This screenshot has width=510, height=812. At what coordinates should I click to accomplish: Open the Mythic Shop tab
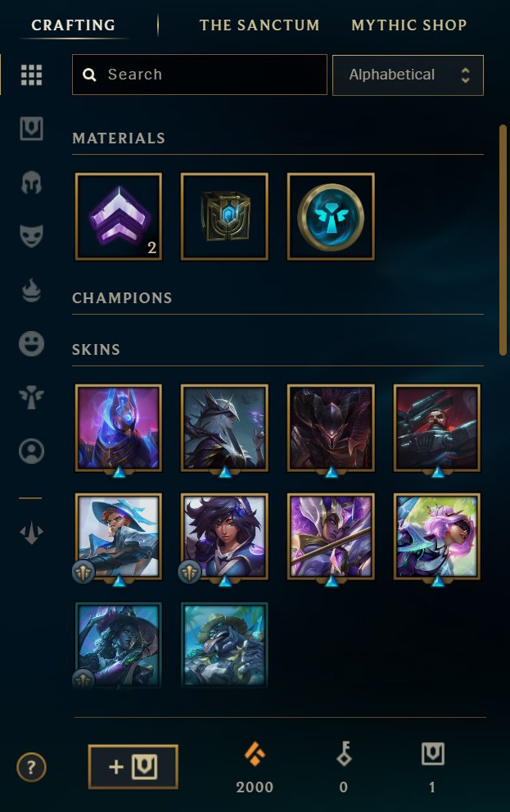tap(409, 25)
